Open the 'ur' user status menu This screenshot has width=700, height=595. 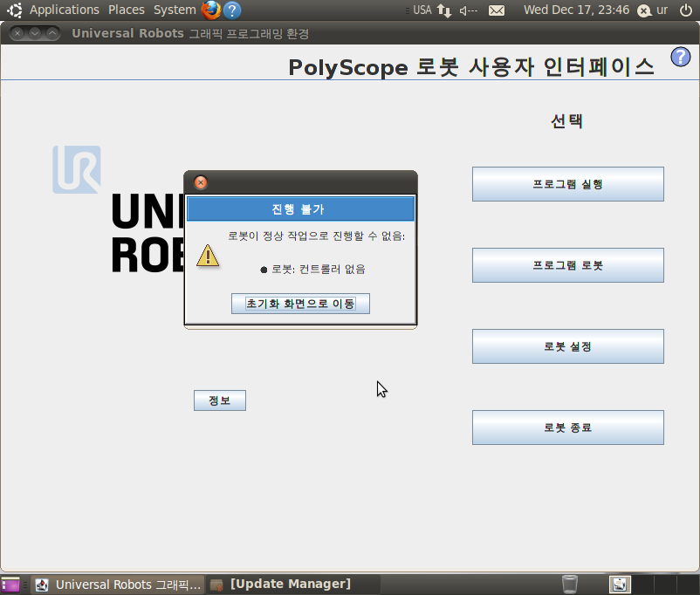652,10
